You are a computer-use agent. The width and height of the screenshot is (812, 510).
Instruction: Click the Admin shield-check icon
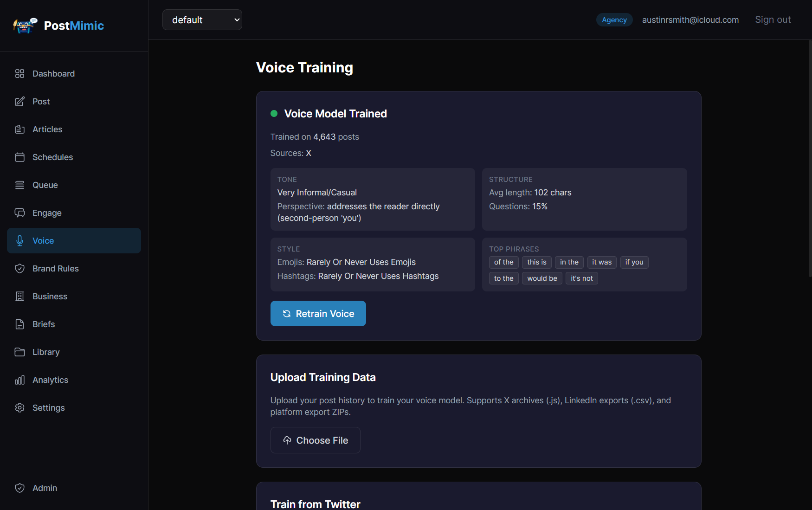coord(19,488)
